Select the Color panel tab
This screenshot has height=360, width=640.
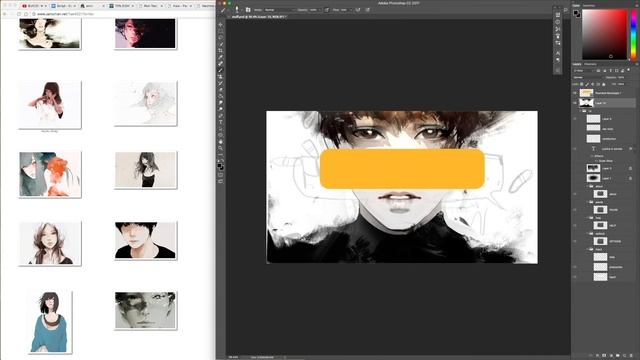click(576, 5)
